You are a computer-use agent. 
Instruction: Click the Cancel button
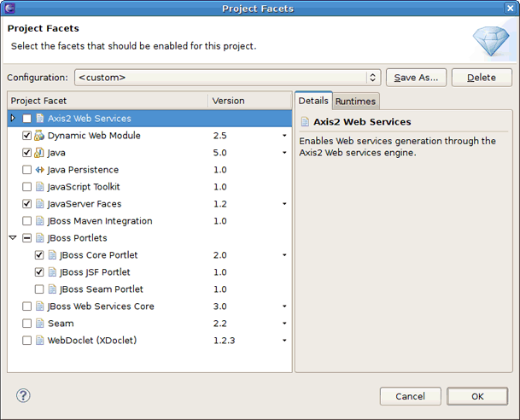(x=410, y=396)
